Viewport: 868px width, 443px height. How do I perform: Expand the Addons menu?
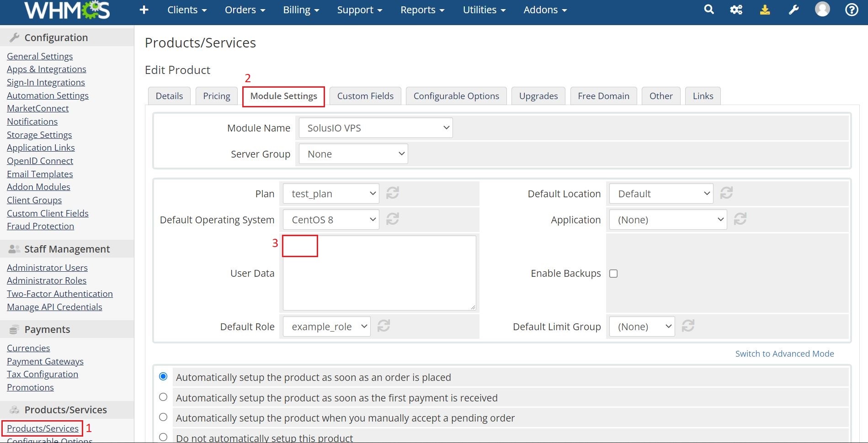pos(545,10)
